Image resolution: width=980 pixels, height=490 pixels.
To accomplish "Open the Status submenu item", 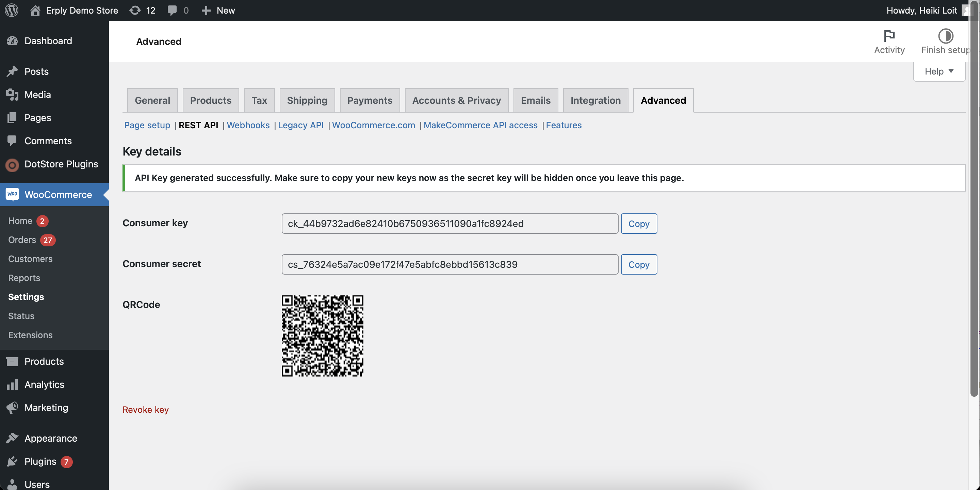I will click(x=21, y=316).
